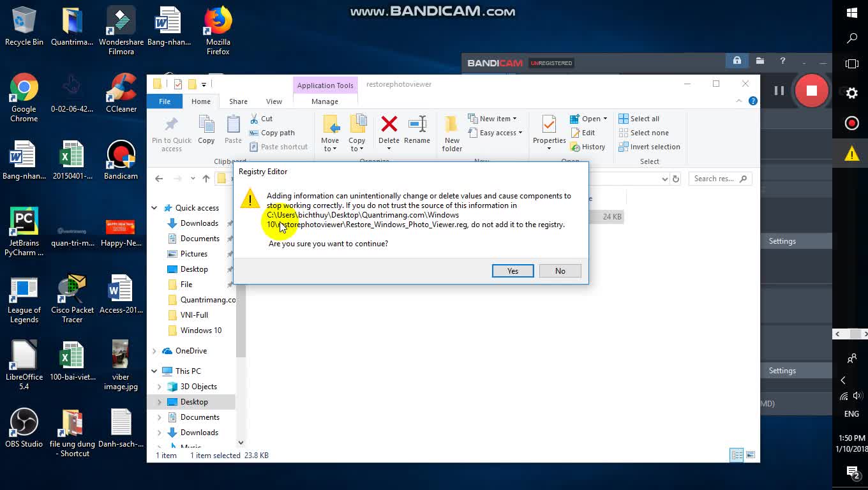Open League of Legends shortcut

click(24, 299)
